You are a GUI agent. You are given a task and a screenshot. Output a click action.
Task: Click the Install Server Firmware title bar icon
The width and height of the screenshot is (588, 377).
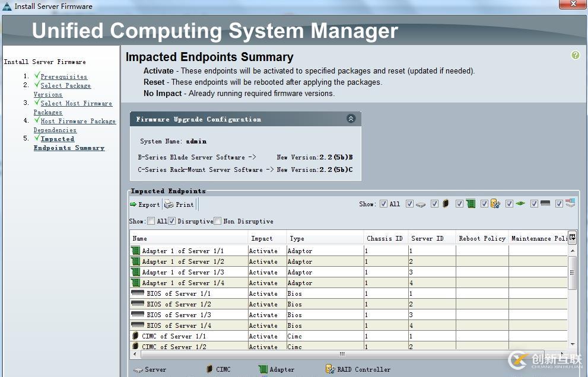tap(7, 7)
